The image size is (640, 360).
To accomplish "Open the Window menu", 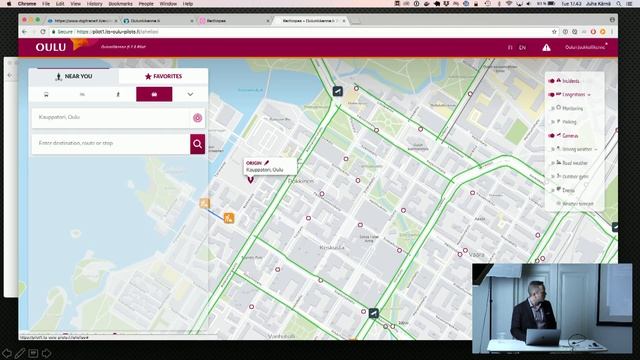I will 168,4.
